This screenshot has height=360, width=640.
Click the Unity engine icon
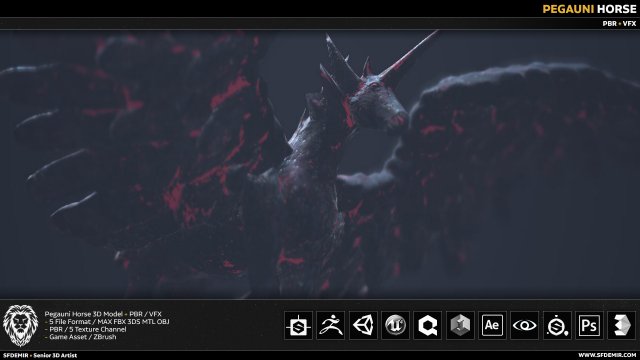pyautogui.click(x=363, y=325)
